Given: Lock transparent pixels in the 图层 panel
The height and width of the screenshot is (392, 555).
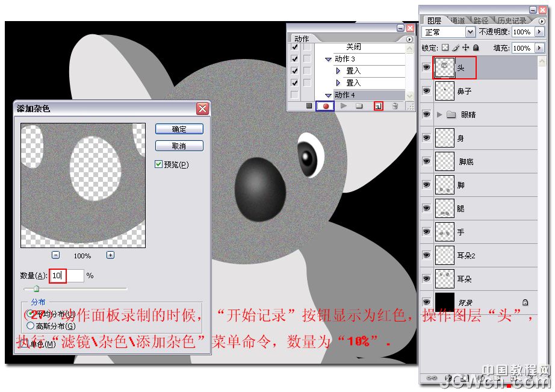Looking at the screenshot, I should pos(445,48).
